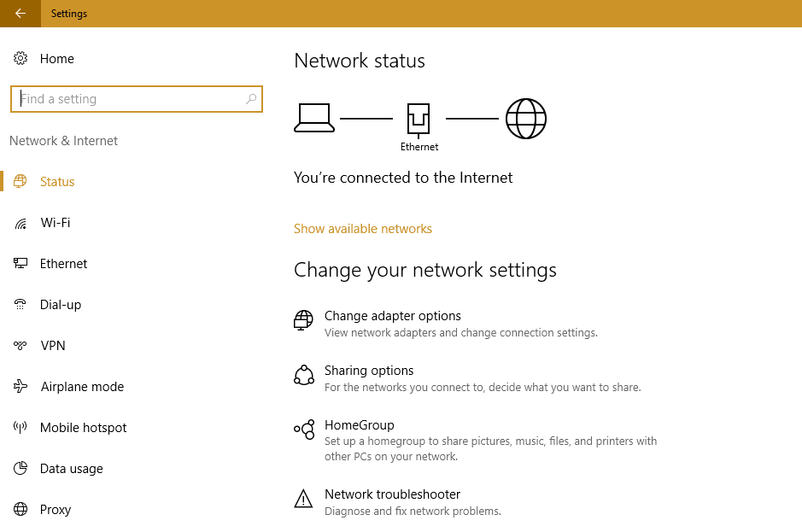Image resolution: width=802 pixels, height=532 pixels.
Task: Click the Home gear icon
Action: coord(20,58)
